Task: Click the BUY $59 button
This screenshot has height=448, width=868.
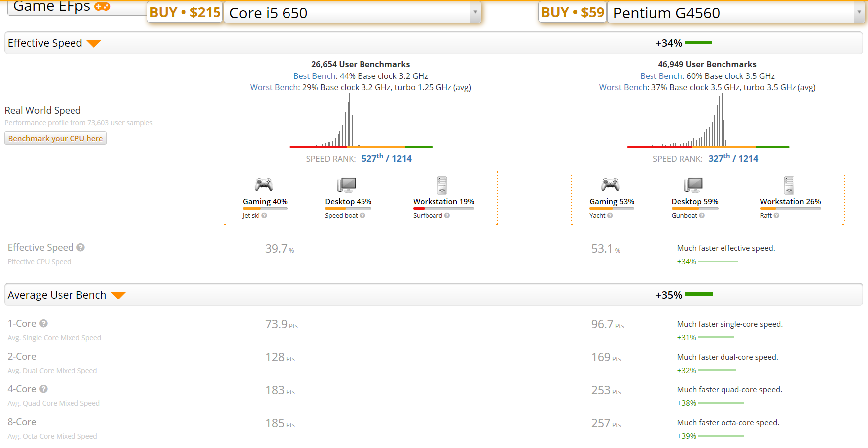Action: pos(573,12)
